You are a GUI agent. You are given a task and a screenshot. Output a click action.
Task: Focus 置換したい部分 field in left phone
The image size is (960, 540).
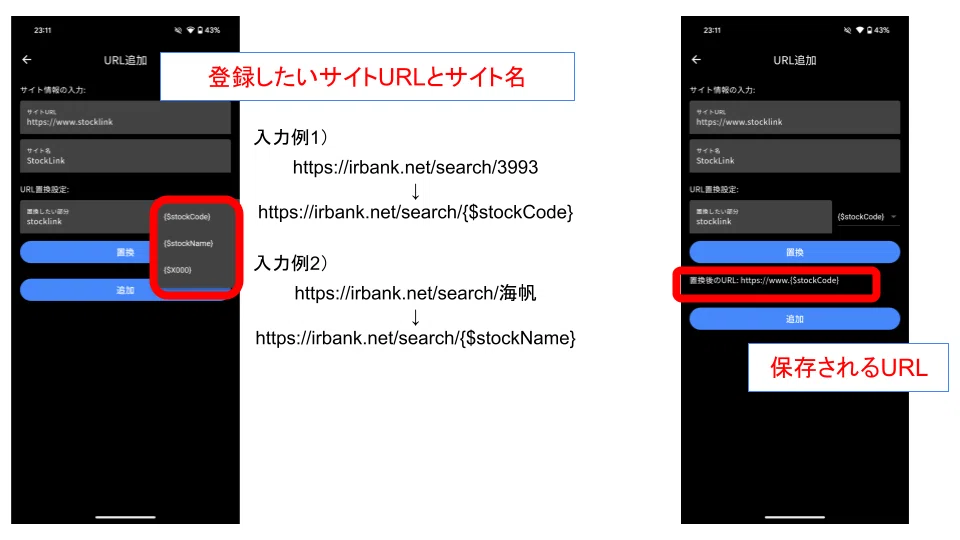pos(87,217)
